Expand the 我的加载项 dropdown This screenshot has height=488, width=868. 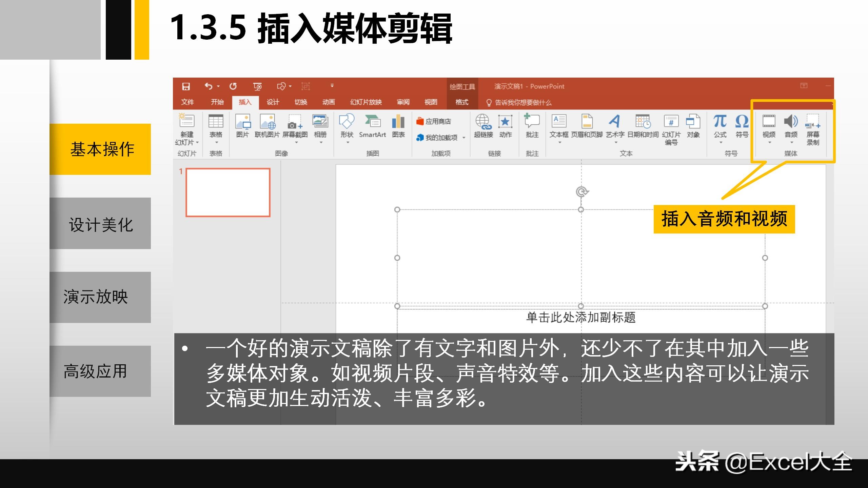(464, 138)
